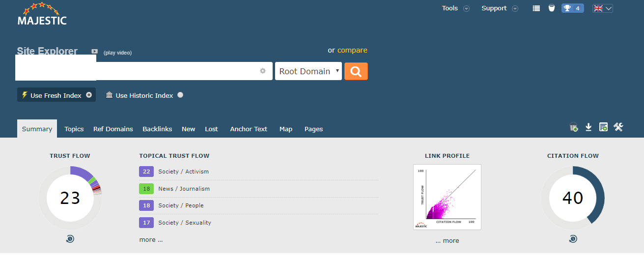Expand the UK flag language selector

(603, 8)
